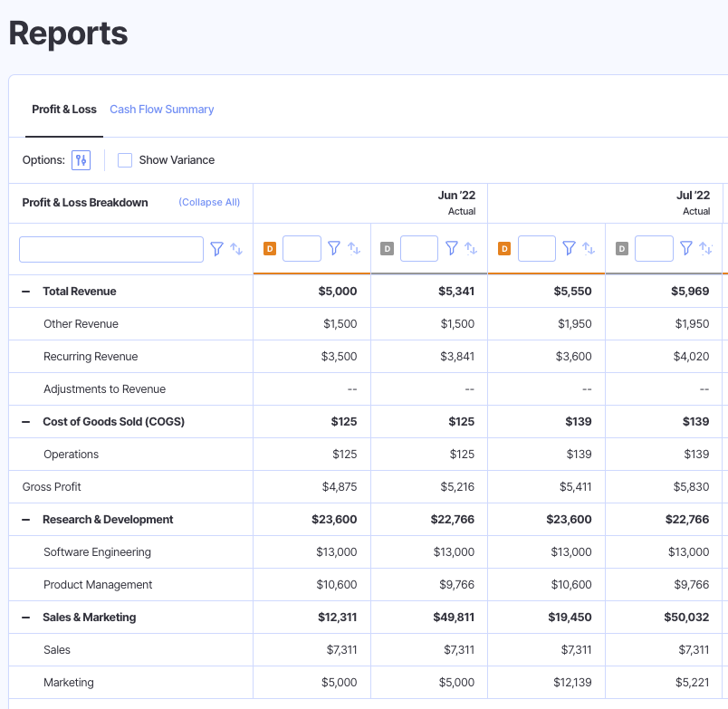Click the orange D badge in first Jun '22 column
The image size is (728, 709).
click(x=270, y=248)
